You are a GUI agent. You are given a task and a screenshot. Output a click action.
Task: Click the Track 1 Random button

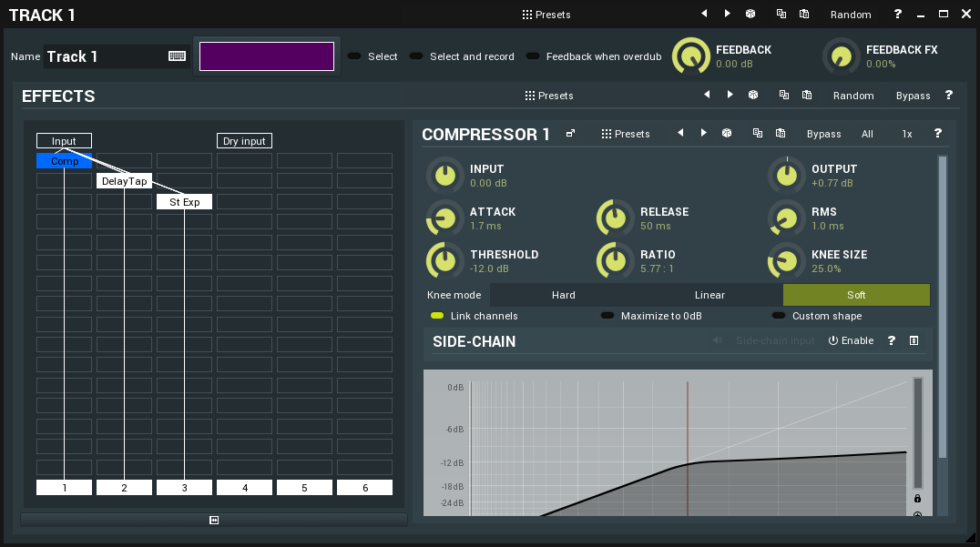[x=851, y=15]
